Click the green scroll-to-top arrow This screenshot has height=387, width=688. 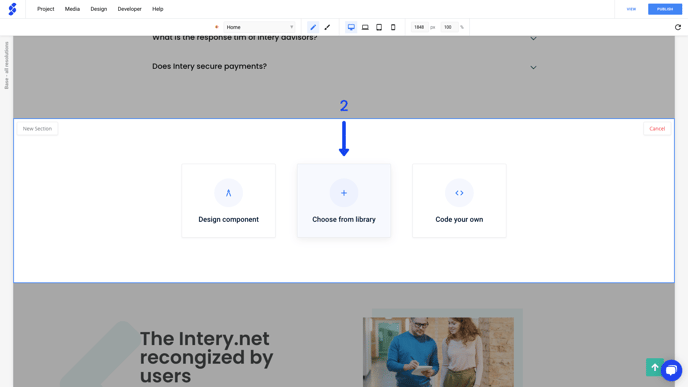point(654,367)
